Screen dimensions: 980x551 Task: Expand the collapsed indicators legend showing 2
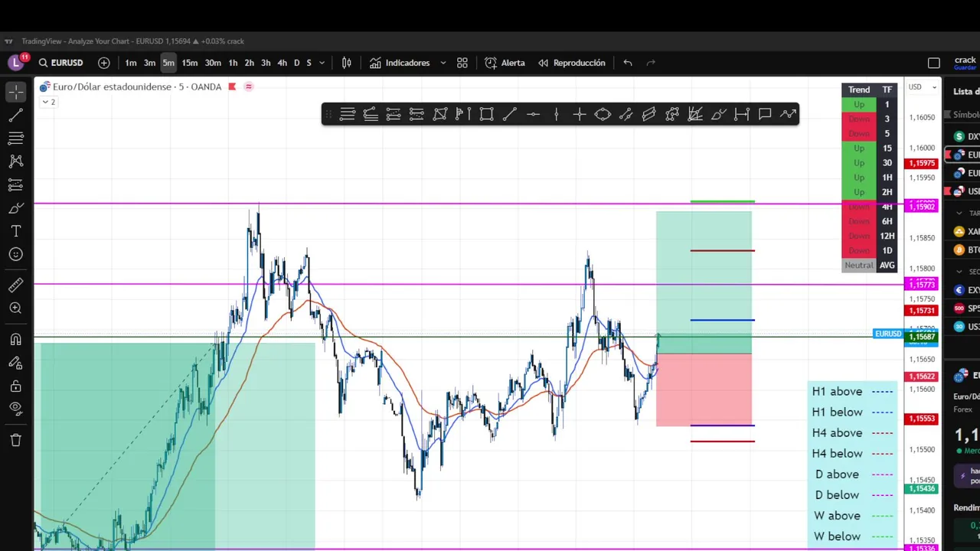pyautogui.click(x=48, y=102)
